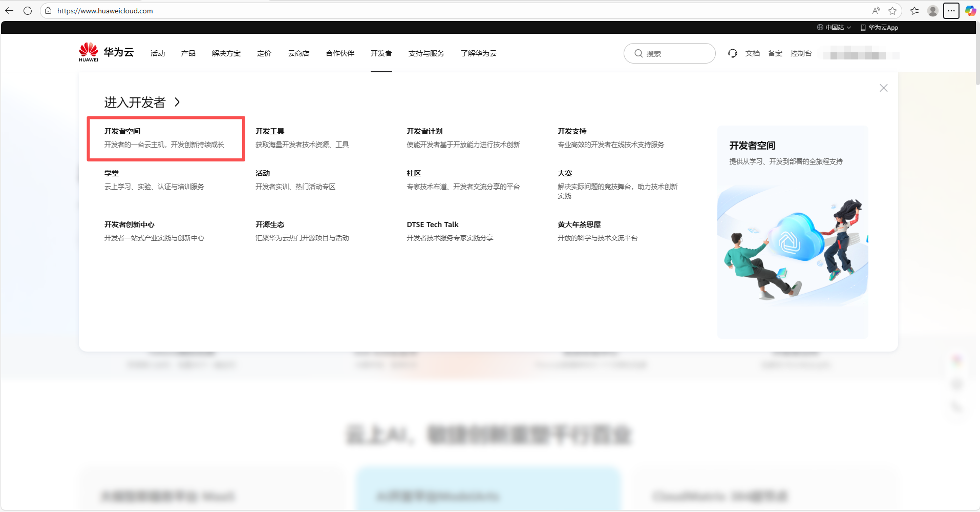The width and height of the screenshot is (980, 512).
Task: Open the 解决方案 navigation menu
Action: tap(226, 53)
